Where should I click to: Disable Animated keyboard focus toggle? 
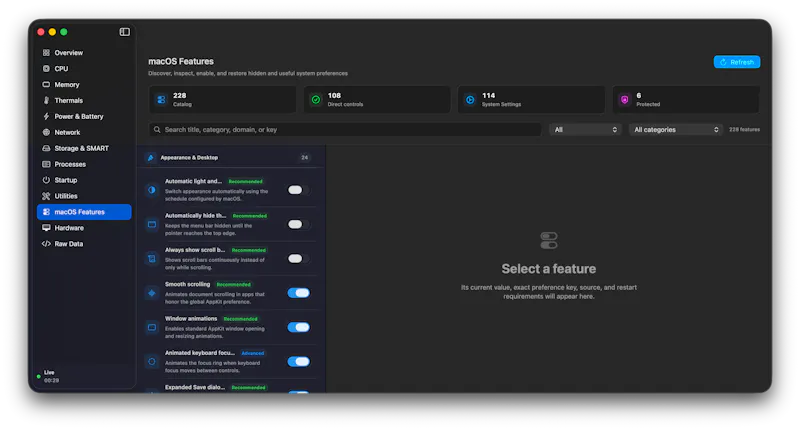pyautogui.click(x=298, y=362)
